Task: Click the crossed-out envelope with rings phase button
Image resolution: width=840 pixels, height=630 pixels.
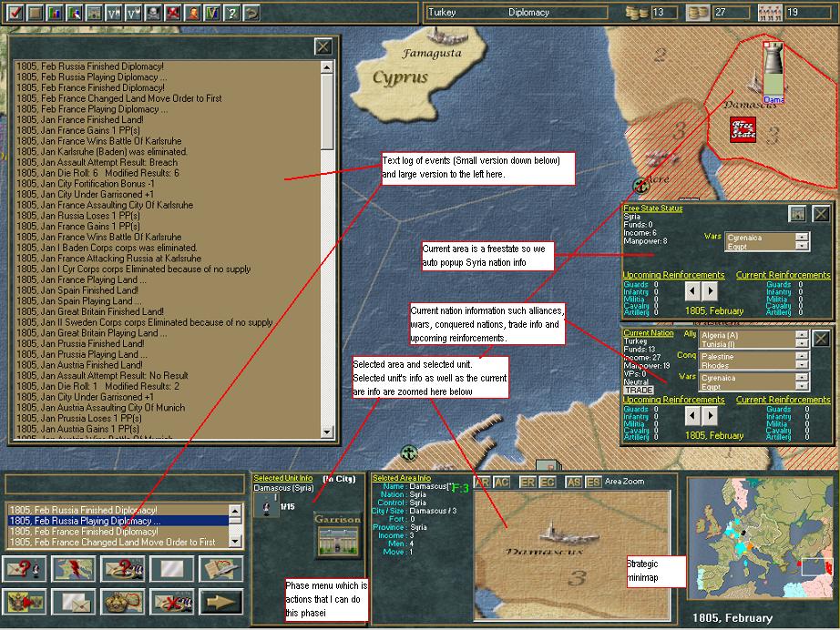Action: pyautogui.click(x=171, y=602)
